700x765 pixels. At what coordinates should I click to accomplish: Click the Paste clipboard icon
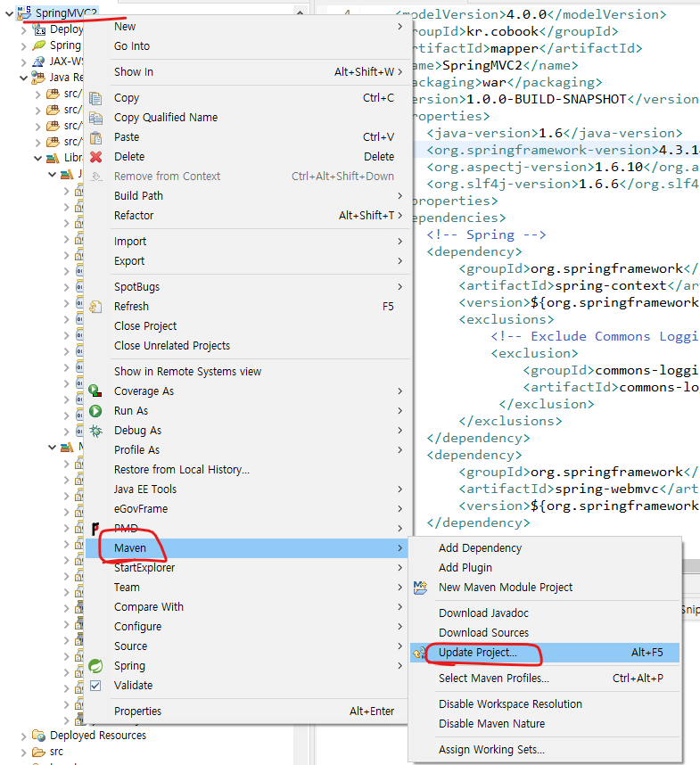click(95, 137)
